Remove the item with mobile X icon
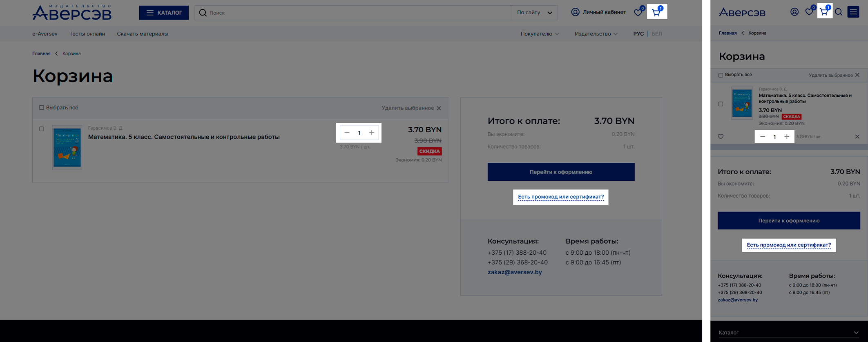The width and height of the screenshot is (868, 342). point(857,137)
